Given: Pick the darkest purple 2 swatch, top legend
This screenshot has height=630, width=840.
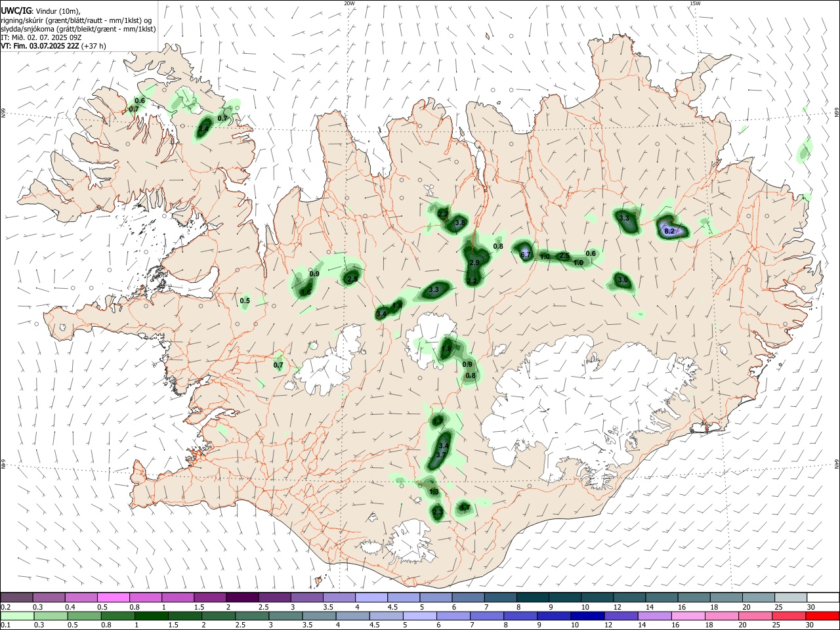Looking at the screenshot, I should click(x=241, y=598).
